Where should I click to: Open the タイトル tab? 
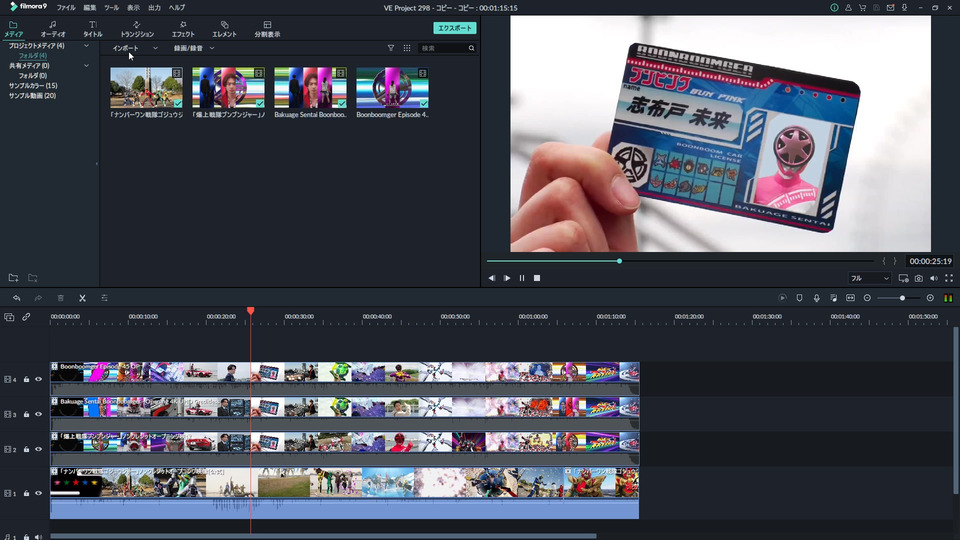[92, 29]
